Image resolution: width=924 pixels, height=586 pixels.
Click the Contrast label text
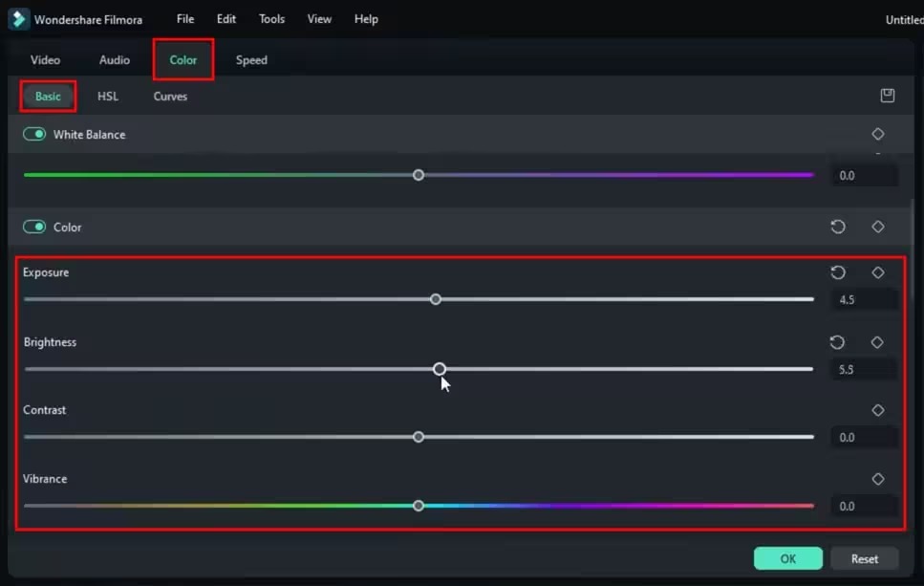(x=44, y=410)
